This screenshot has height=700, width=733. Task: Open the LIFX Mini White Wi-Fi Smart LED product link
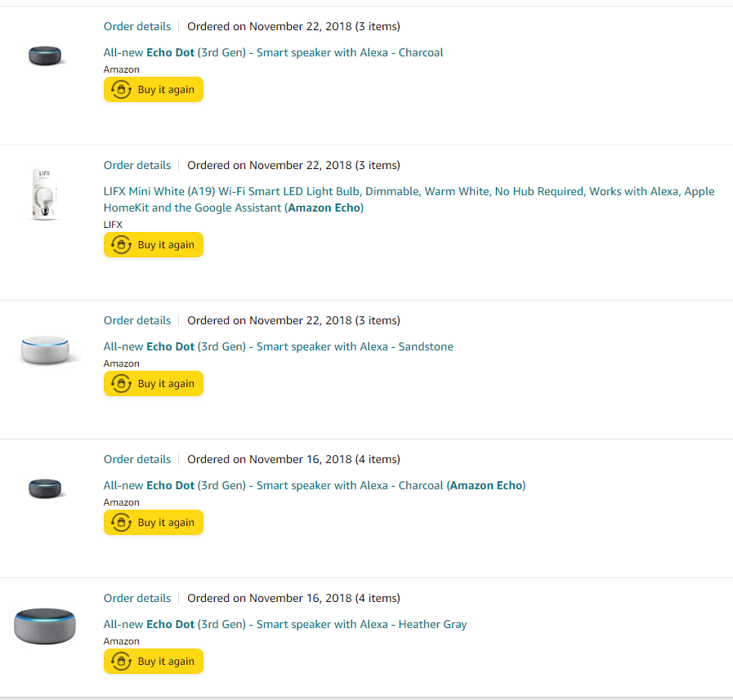pyautogui.click(x=409, y=199)
